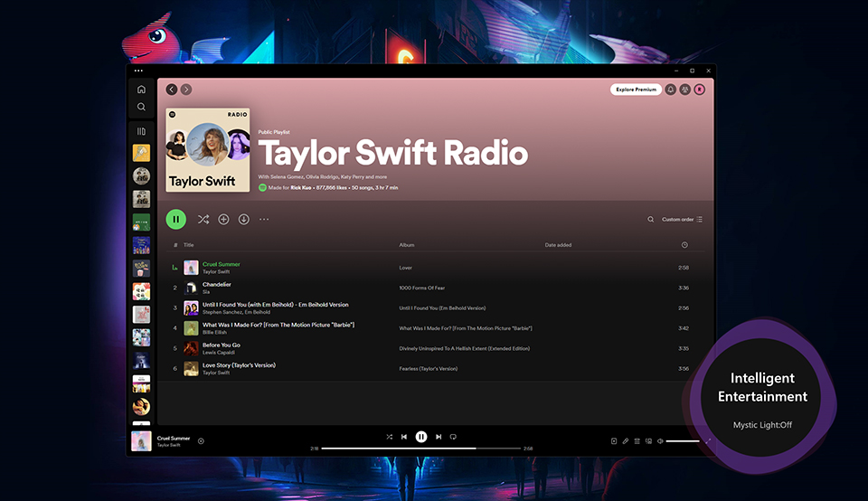Open Your Library in the sidebar
Screen dimensions: 868x501
pos(141,131)
